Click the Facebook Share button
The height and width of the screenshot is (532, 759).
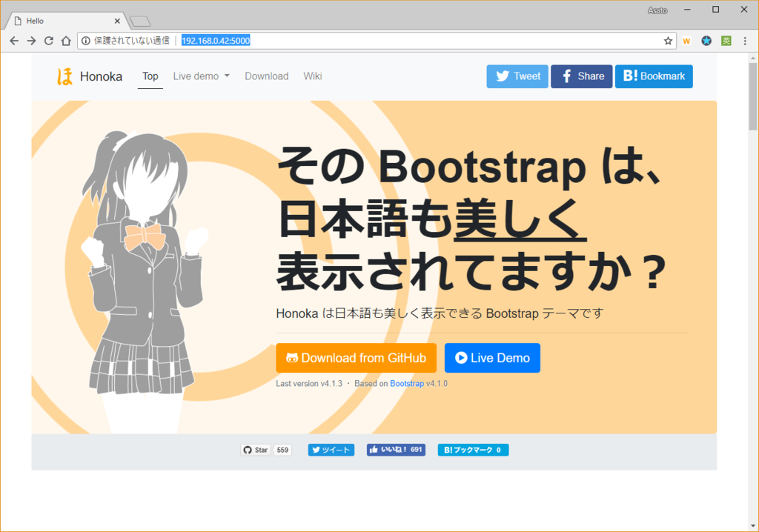coord(581,76)
